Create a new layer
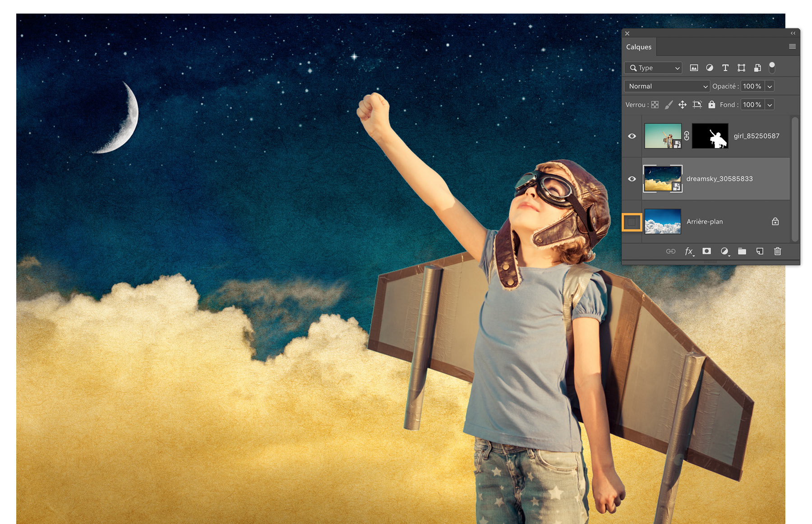Screen dimensions: 812x524 point(760,251)
